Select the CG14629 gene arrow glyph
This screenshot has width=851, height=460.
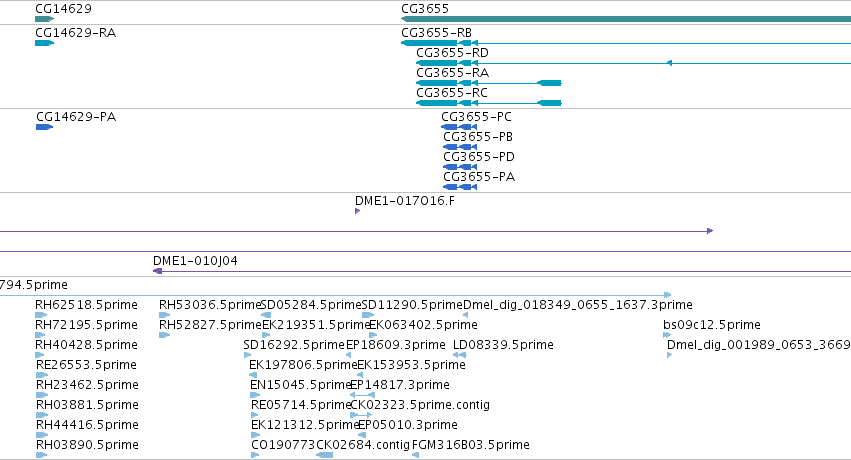point(45,19)
